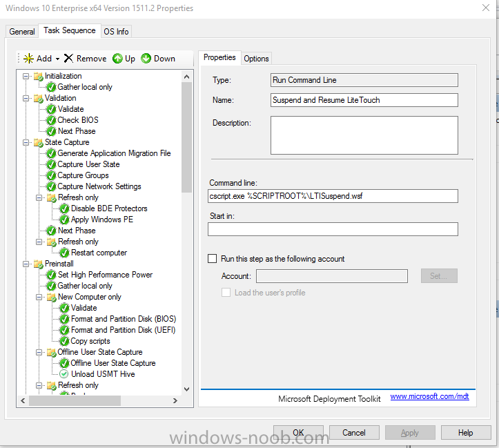Click the green Up arrow icon
499x448 pixels.
coord(117,59)
